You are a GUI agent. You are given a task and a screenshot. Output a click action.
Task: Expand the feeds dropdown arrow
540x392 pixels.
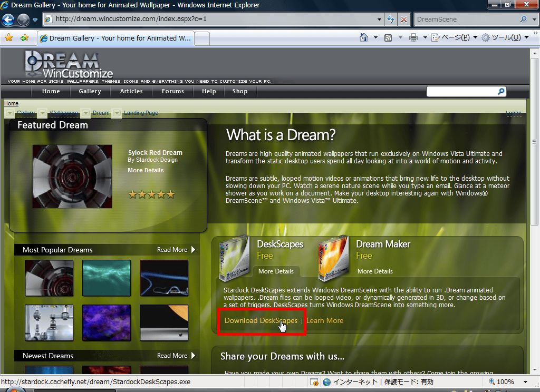(x=400, y=37)
